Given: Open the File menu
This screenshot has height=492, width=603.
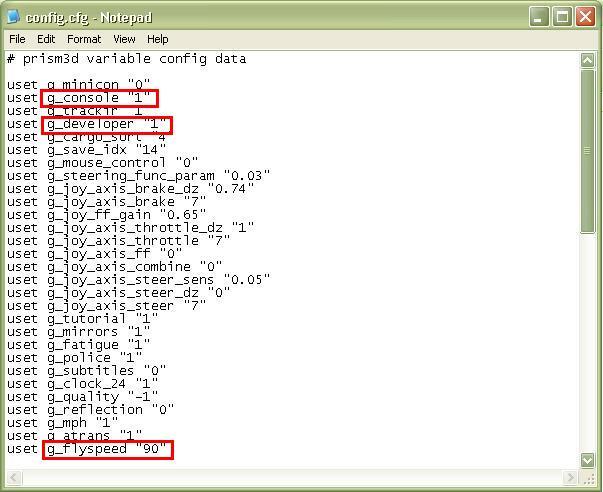Looking at the screenshot, I should tap(17, 39).
